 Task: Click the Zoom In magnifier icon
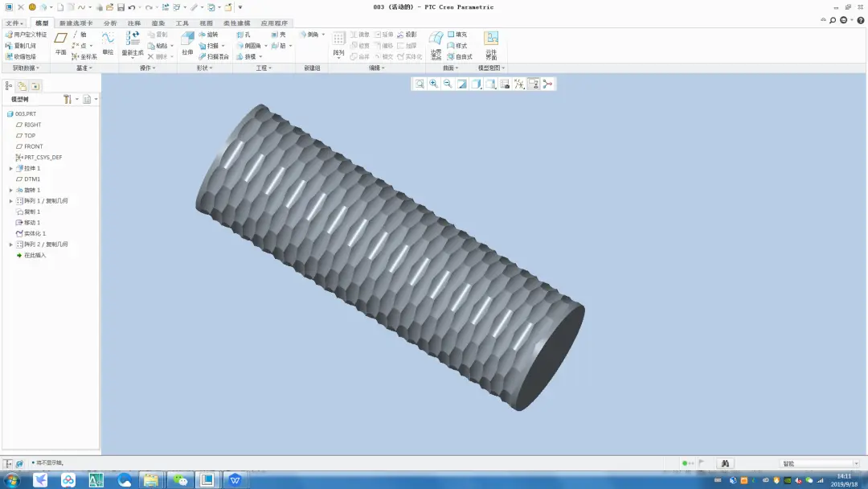click(433, 84)
